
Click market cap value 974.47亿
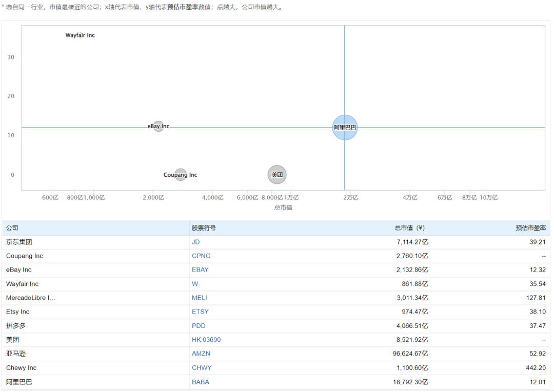tap(415, 312)
